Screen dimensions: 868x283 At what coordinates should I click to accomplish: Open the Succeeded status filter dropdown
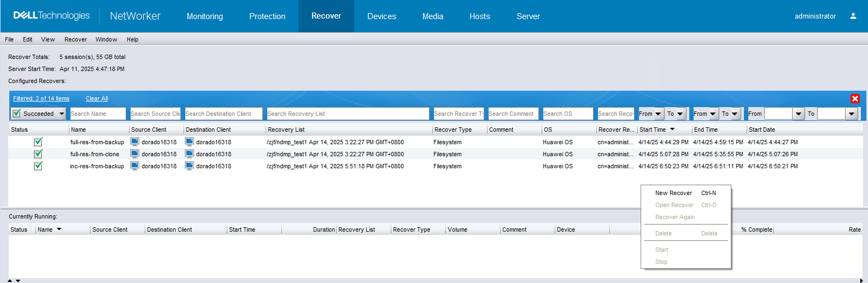tap(61, 114)
